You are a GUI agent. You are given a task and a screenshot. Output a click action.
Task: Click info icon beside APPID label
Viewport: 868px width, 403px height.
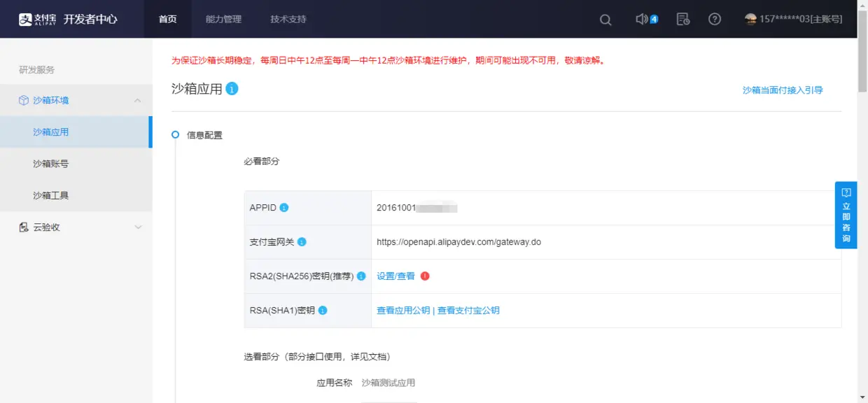[284, 208]
